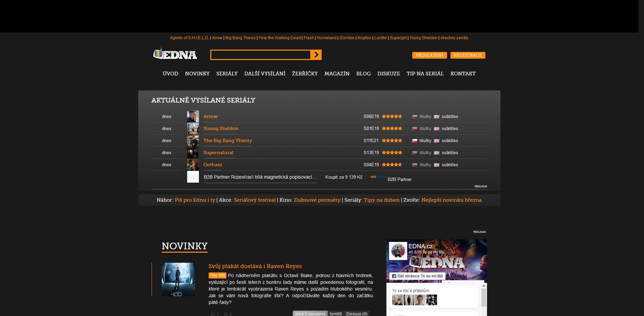
Task: Open the Arrow show thumbnail
Action: pos(193,117)
